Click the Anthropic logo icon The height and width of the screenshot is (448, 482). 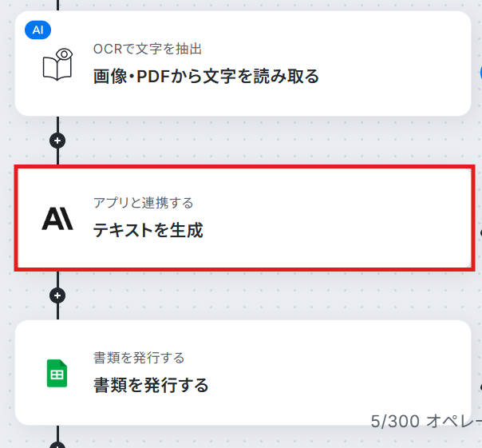click(57, 219)
